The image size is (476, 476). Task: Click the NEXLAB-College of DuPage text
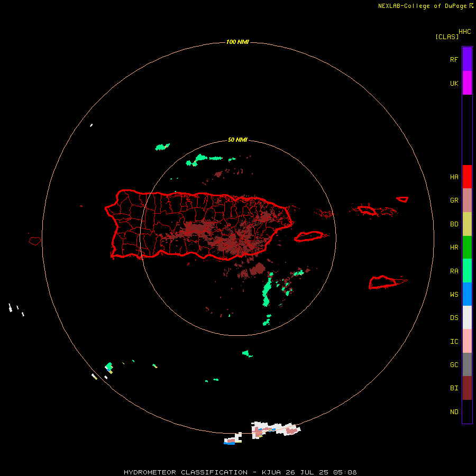click(422, 6)
